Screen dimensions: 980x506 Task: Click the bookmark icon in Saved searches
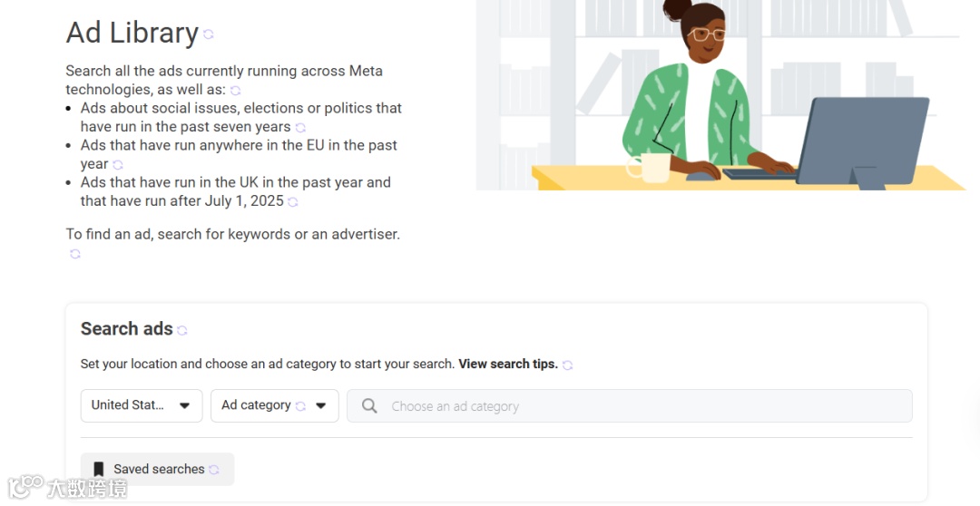99,470
